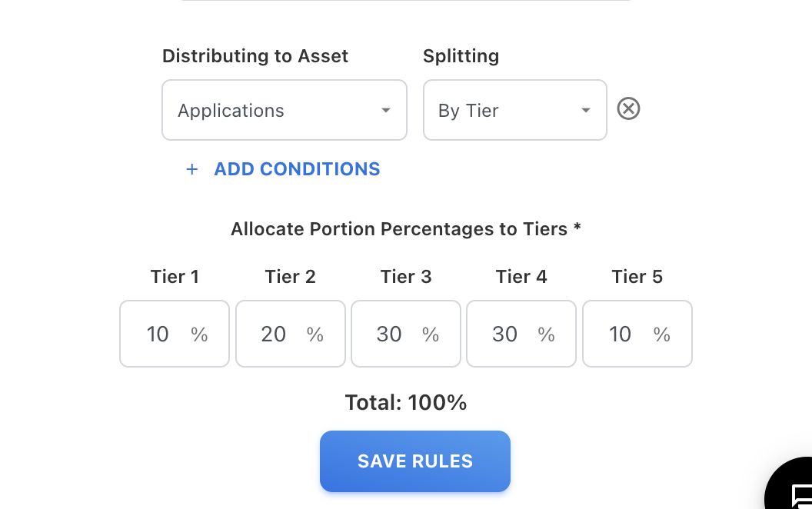Click ADD CONDITIONS link
Viewport: 812px width, 509px height.
point(297,169)
